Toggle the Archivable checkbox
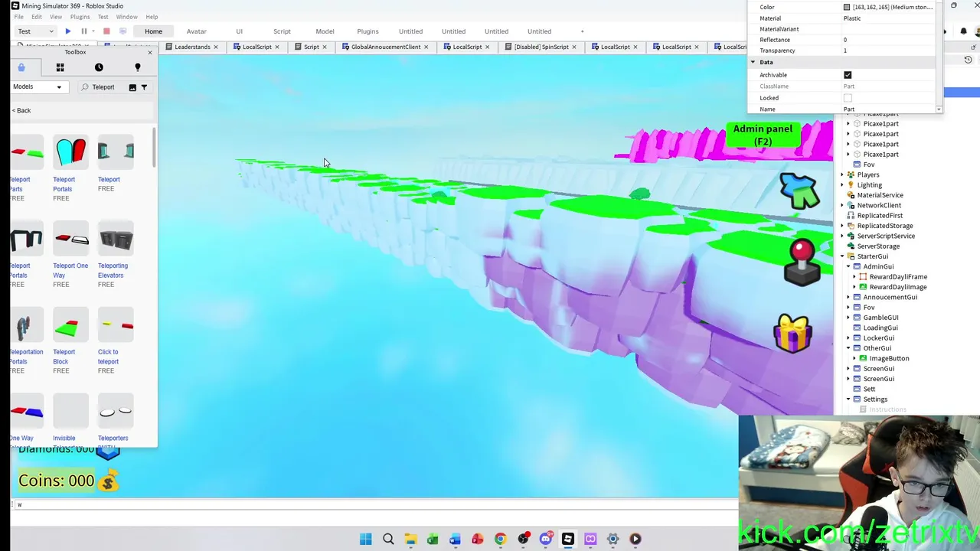 pyautogui.click(x=848, y=75)
